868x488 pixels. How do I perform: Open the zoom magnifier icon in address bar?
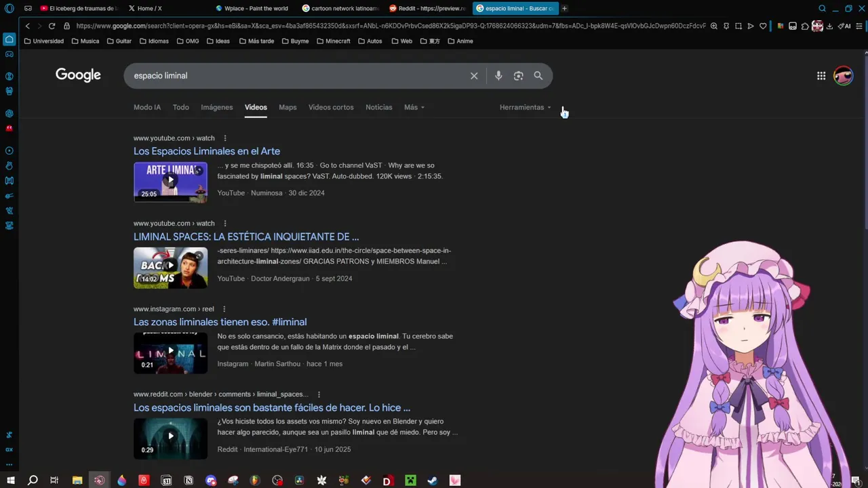pos(714,26)
